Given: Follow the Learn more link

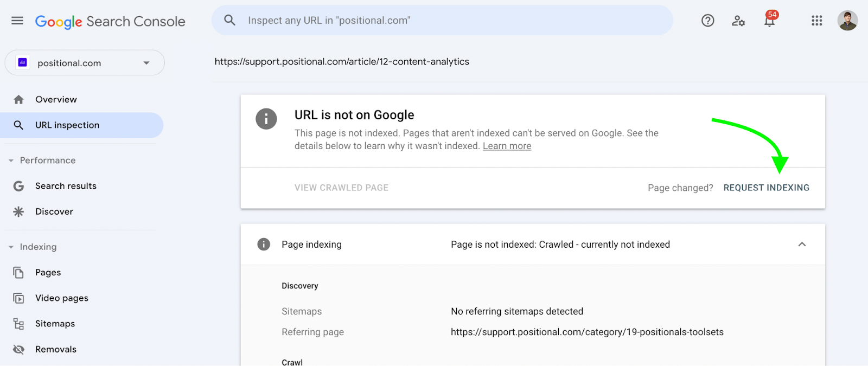Looking at the screenshot, I should click(507, 146).
